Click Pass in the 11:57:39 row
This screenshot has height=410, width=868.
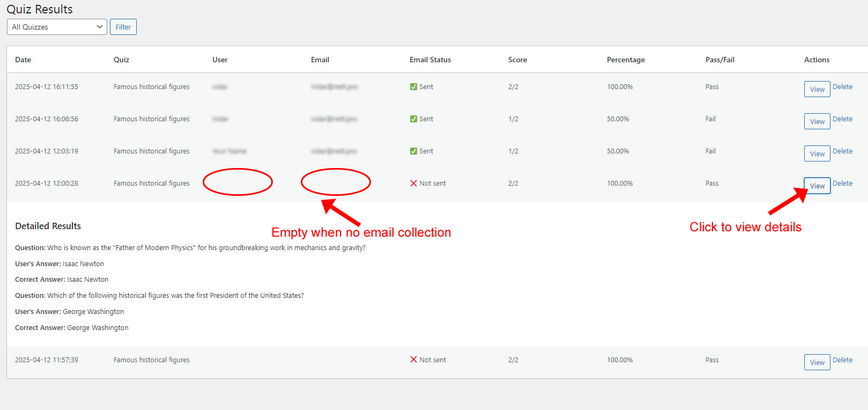(x=712, y=360)
